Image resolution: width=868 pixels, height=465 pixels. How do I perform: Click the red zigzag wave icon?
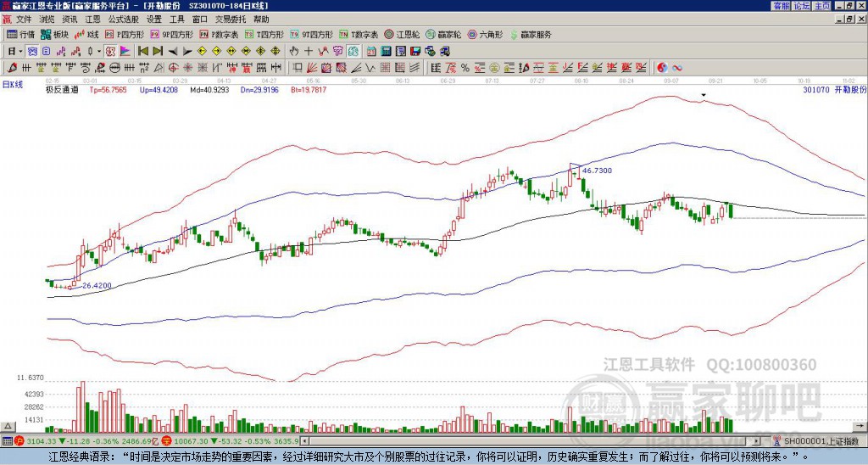coord(323,51)
